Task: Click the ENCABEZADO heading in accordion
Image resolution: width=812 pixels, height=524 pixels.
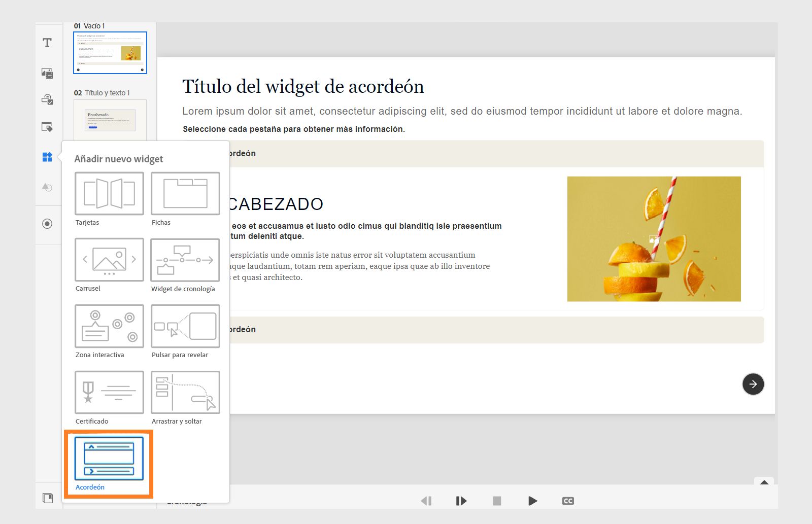Action: click(276, 204)
